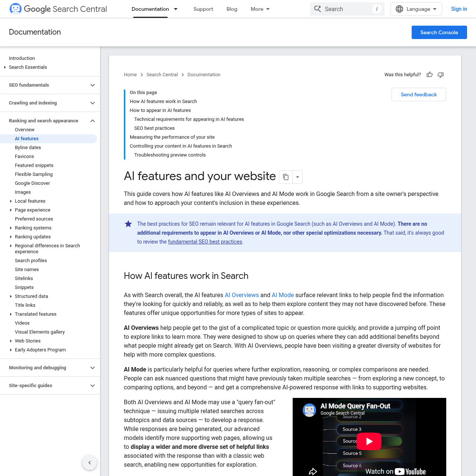
Task: Open the Support tab
Action: [203, 9]
